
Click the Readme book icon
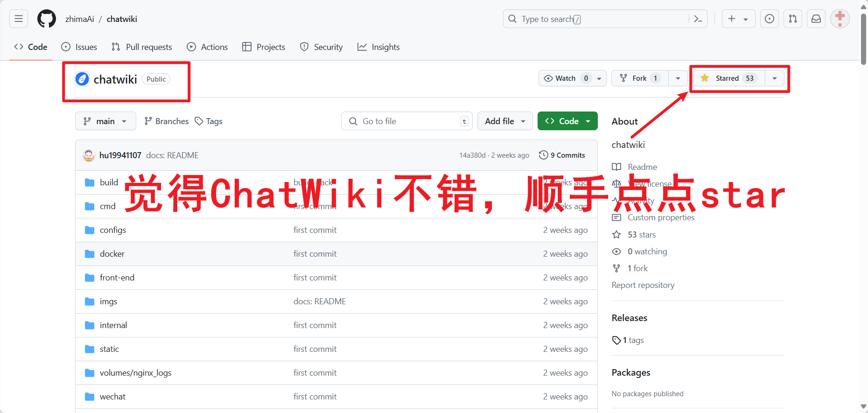[x=616, y=167]
